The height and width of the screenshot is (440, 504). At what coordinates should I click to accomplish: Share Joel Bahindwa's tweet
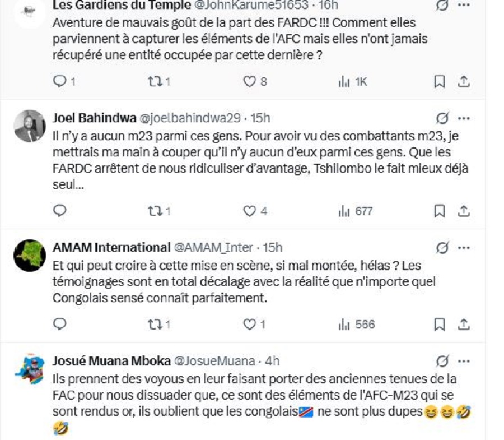tap(464, 211)
